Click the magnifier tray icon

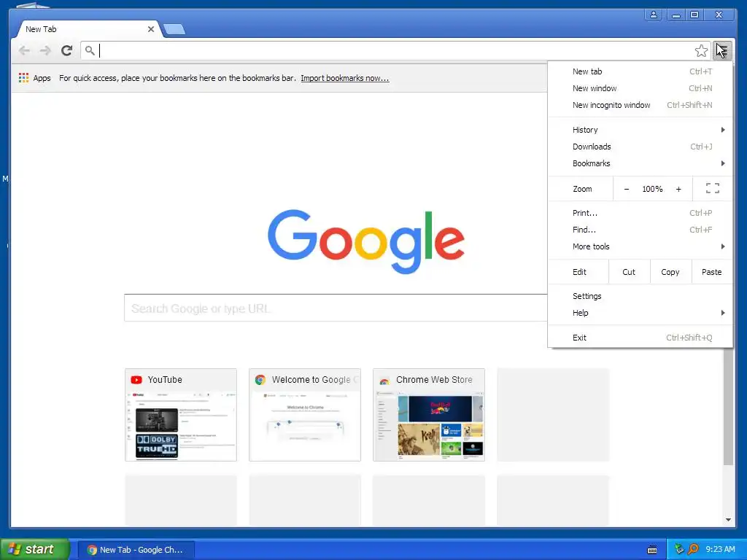click(x=693, y=549)
